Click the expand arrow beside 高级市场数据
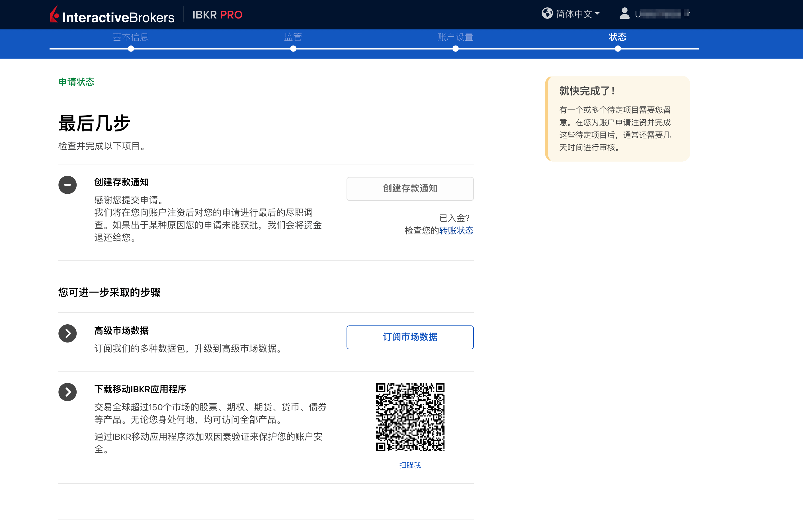The width and height of the screenshot is (803, 532). pyautogui.click(x=67, y=333)
